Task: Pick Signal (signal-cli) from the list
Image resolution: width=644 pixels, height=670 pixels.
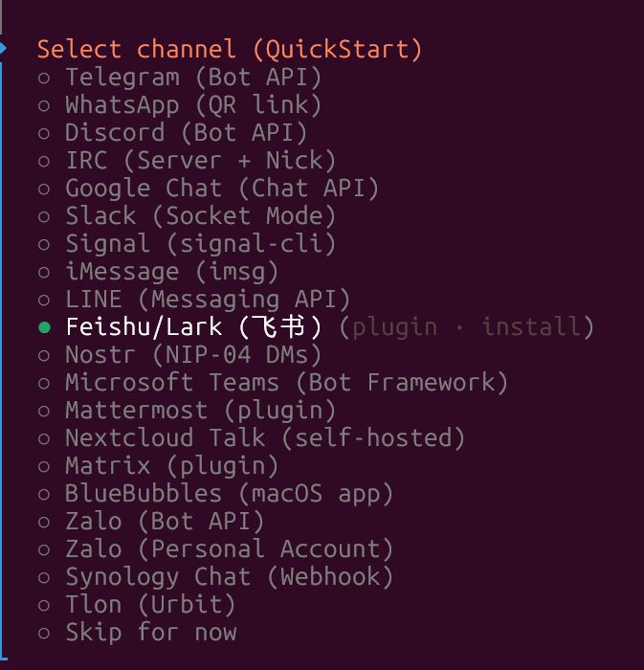Action: click(x=200, y=244)
